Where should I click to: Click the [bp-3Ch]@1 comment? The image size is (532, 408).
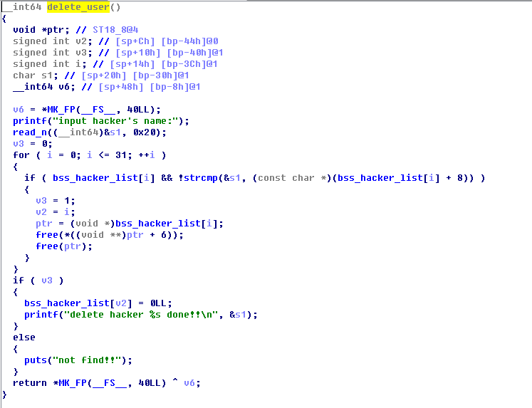click(x=189, y=64)
